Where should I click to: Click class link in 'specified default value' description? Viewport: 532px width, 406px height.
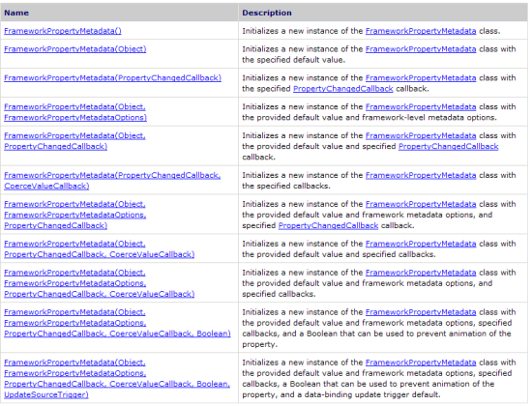pos(421,49)
